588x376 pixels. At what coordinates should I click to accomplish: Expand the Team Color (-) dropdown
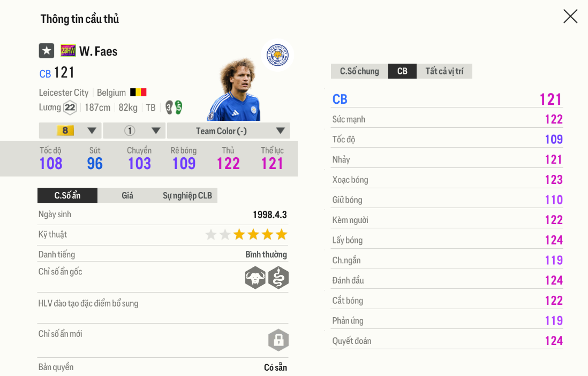[229, 131]
